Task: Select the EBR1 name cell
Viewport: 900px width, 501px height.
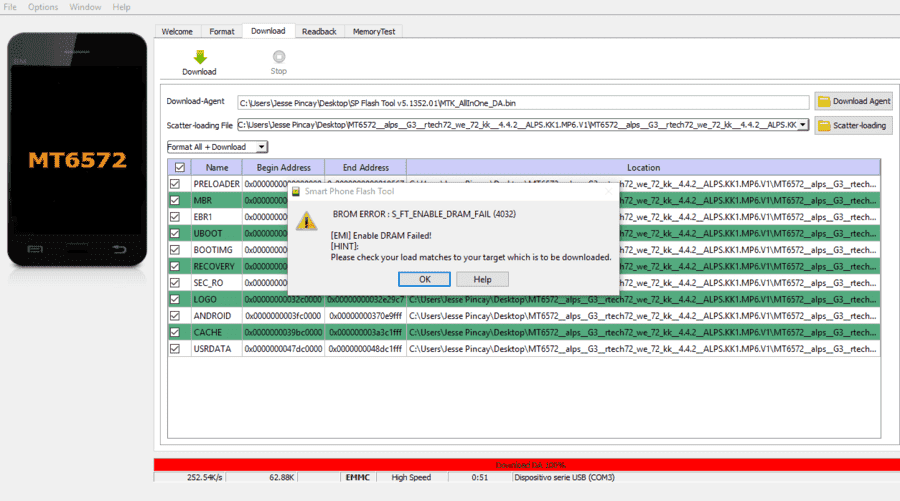Action: coord(216,217)
